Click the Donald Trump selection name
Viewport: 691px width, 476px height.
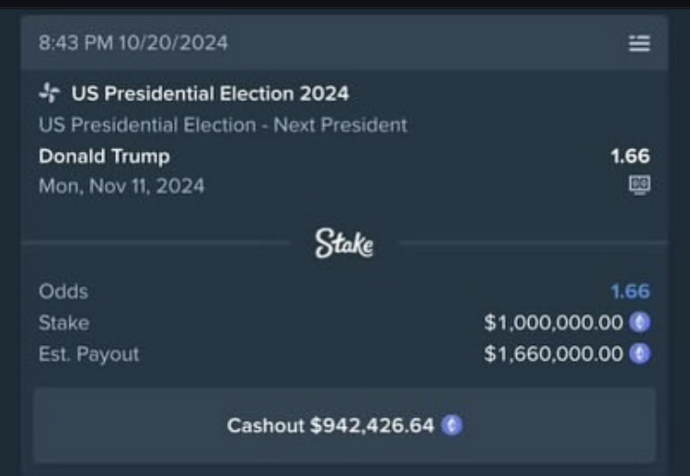pos(104,156)
